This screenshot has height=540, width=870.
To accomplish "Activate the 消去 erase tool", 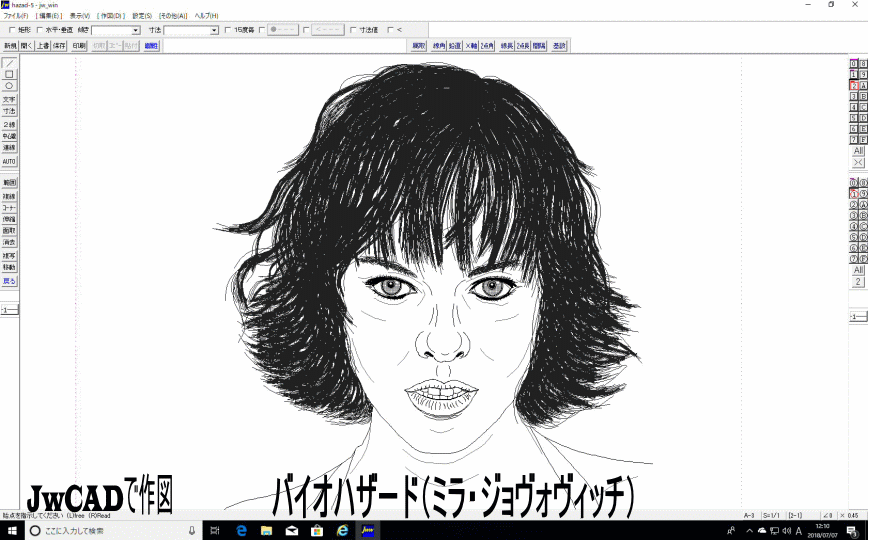I will [x=9, y=242].
